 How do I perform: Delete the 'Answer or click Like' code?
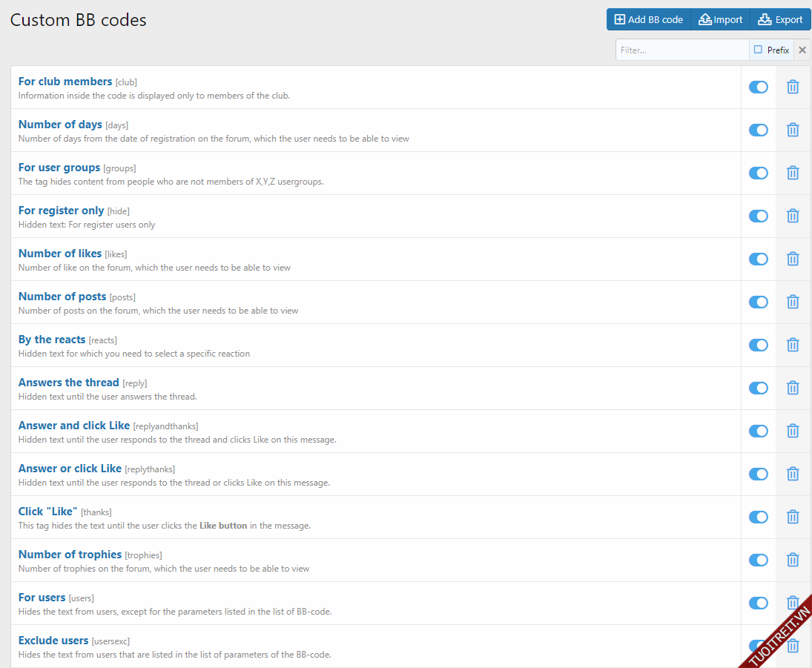(x=793, y=474)
